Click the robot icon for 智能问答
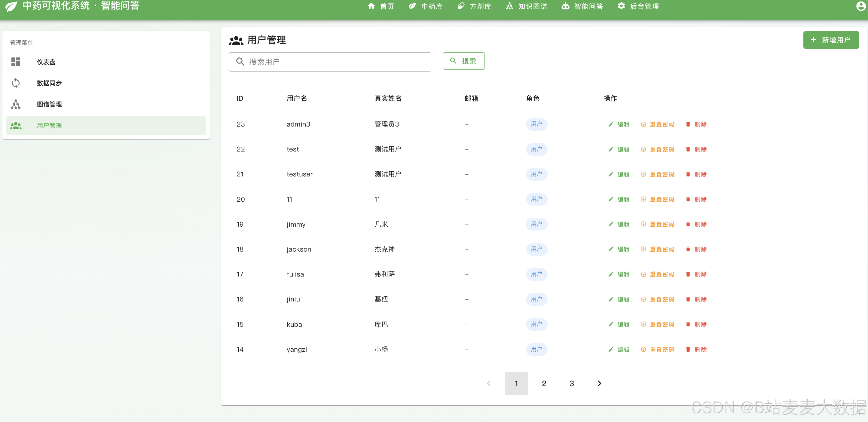This screenshot has height=422, width=868. click(x=565, y=6)
